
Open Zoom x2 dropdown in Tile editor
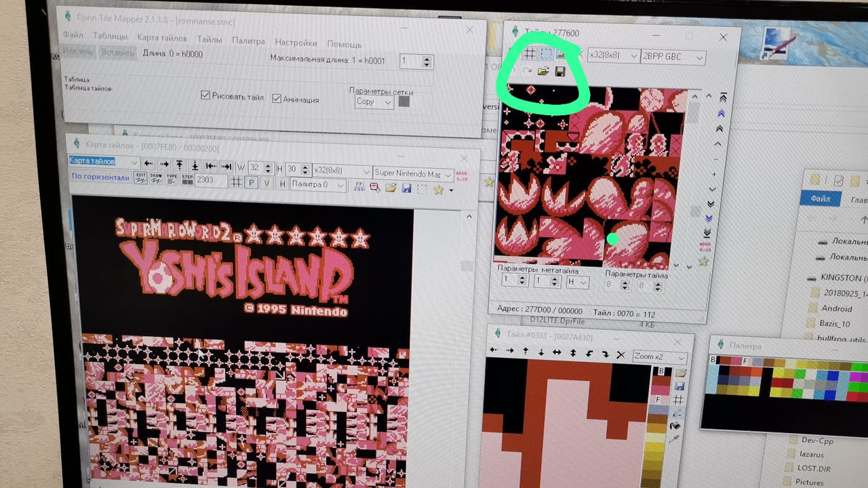pos(660,357)
